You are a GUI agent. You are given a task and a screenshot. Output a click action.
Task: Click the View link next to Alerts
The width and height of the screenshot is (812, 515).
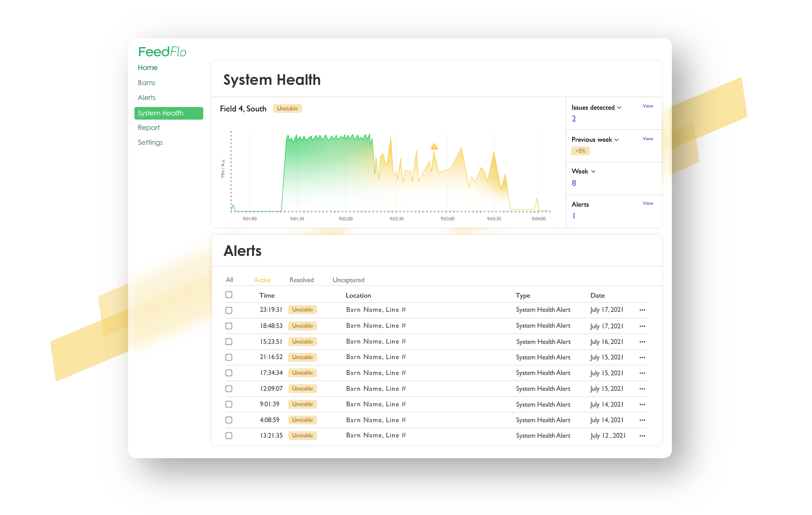(648, 203)
